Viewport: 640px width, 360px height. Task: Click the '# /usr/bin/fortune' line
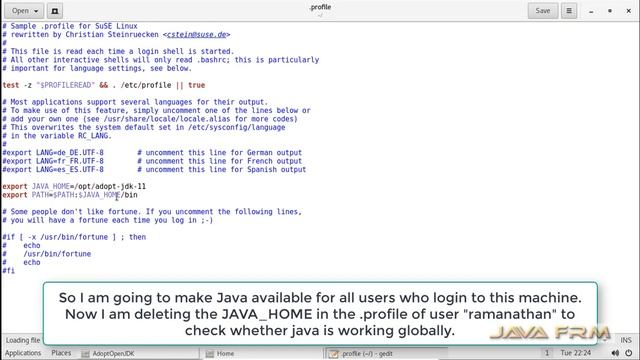click(47, 254)
